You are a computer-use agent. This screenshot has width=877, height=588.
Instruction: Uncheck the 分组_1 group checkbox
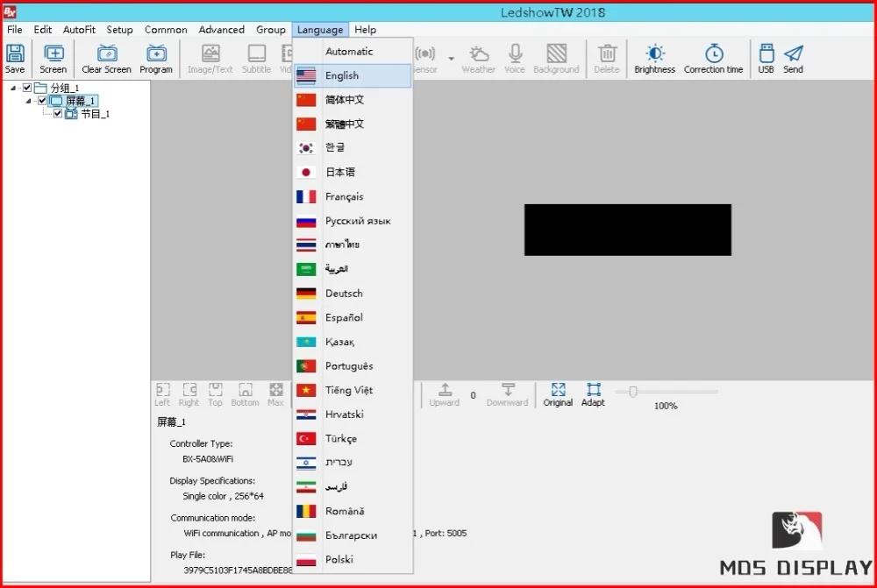pyautogui.click(x=27, y=88)
